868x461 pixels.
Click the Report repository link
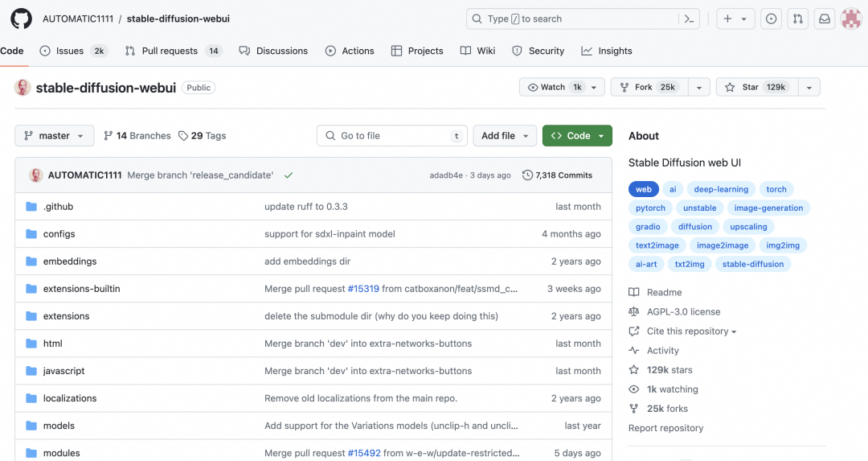click(x=666, y=428)
